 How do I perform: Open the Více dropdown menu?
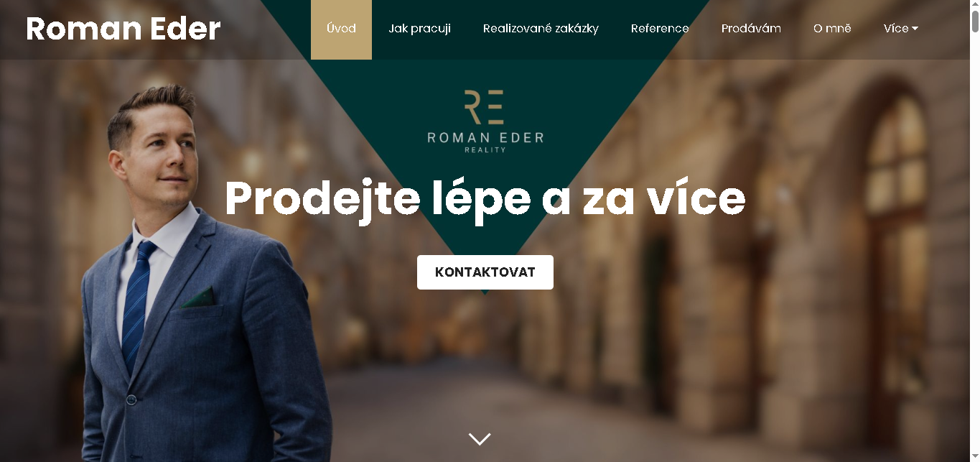coord(901,29)
